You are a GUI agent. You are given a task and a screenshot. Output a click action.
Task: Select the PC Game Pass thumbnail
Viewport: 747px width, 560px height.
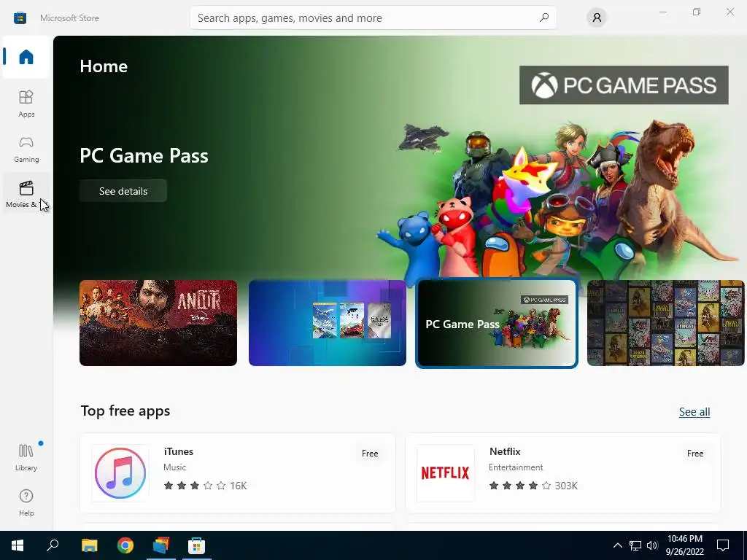tap(496, 323)
